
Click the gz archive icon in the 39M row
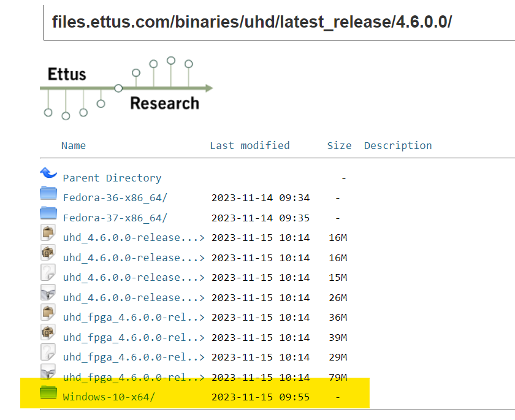48,332
